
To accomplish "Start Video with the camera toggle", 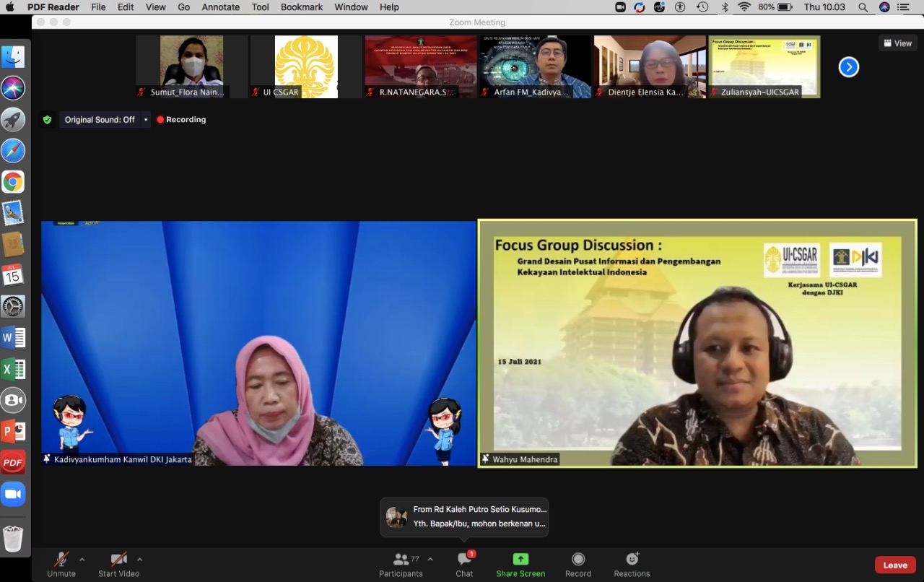I will pos(118,560).
